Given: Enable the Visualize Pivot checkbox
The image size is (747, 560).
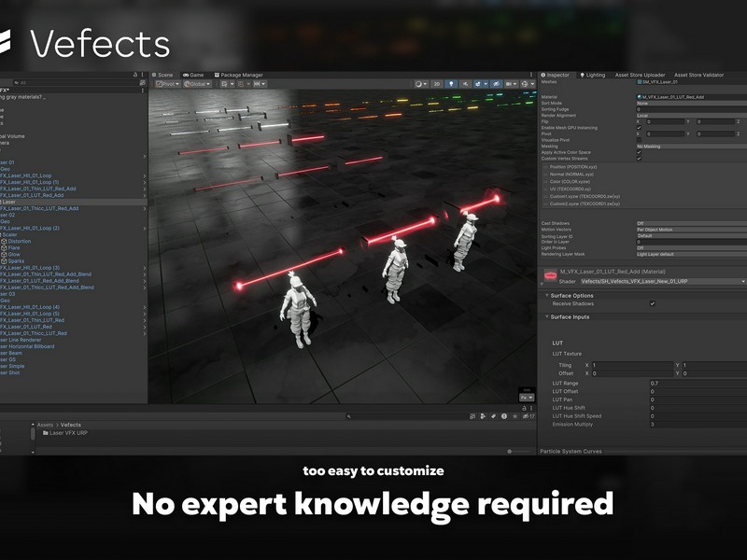Looking at the screenshot, I should click(639, 140).
